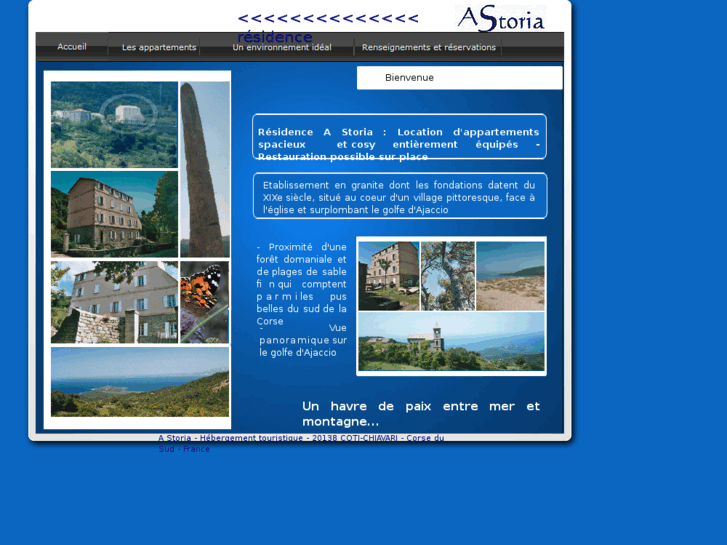The image size is (727, 545).
Task: Open Les appartements menu item
Action: tap(159, 47)
